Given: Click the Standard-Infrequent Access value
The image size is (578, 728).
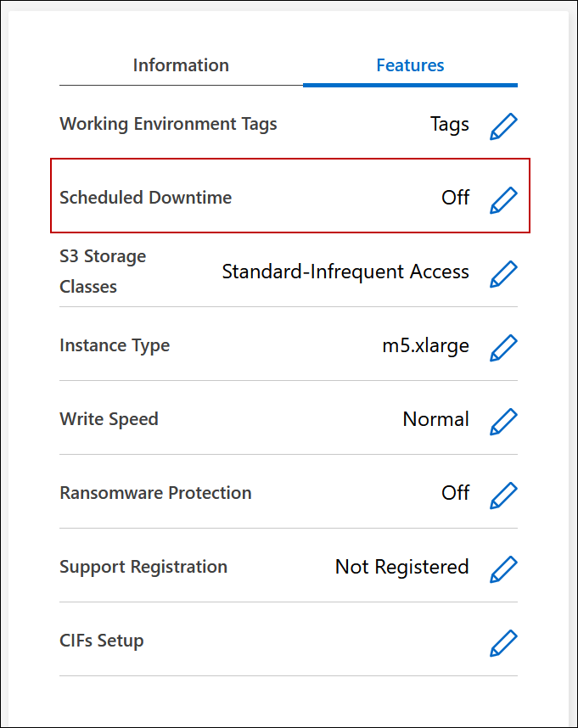Looking at the screenshot, I should 345,272.
